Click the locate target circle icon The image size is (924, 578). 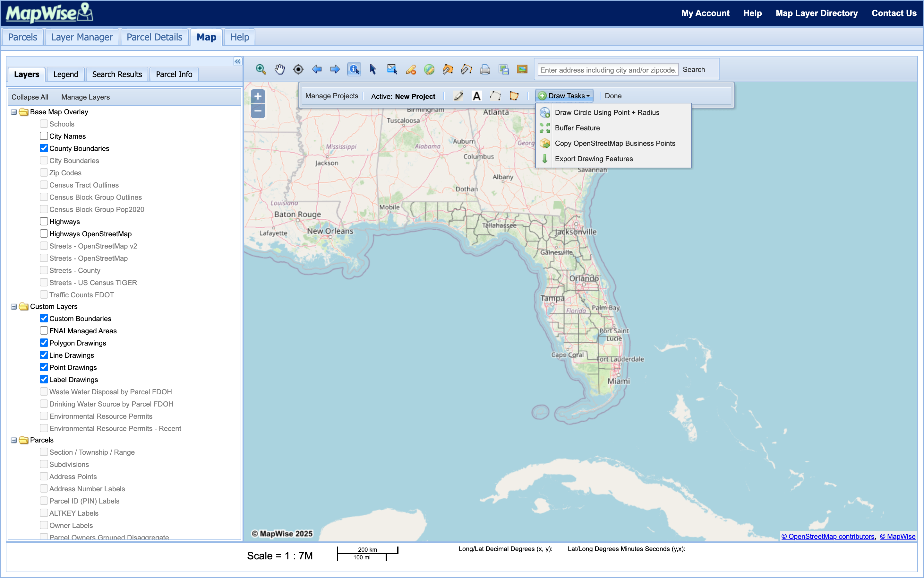point(298,69)
